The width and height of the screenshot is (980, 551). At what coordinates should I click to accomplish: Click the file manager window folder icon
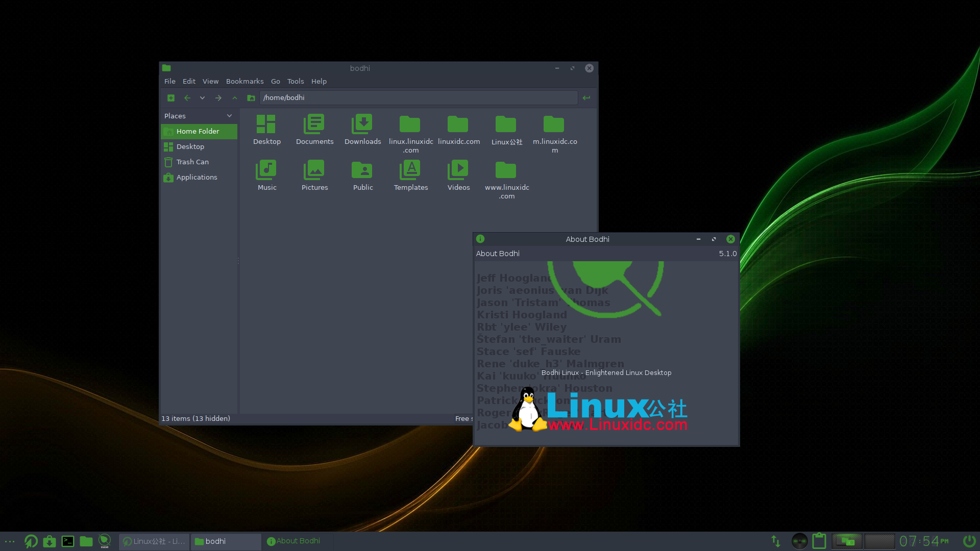166,68
